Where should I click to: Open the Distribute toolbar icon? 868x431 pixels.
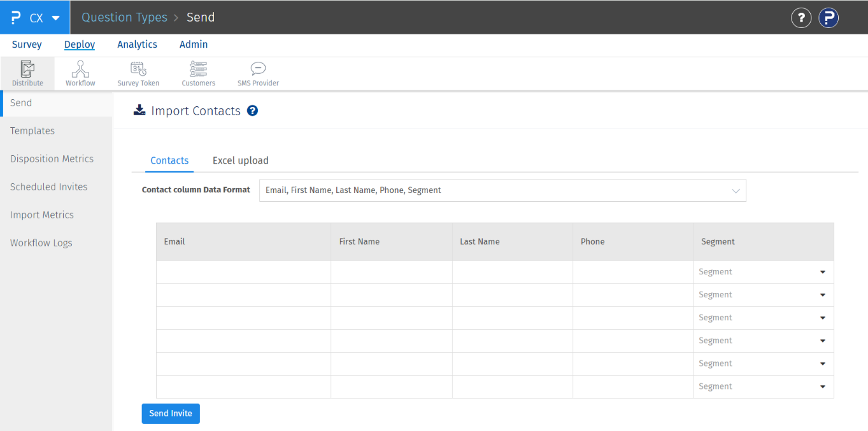27,73
